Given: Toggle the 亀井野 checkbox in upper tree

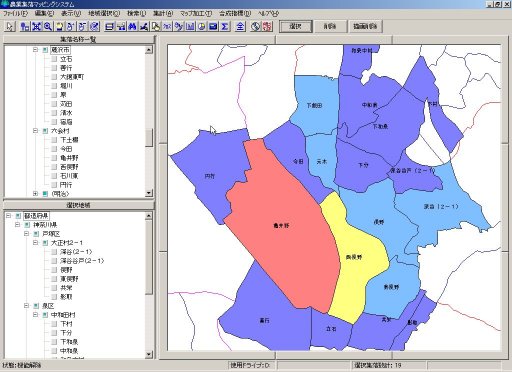Looking at the screenshot, I should click(54, 158).
